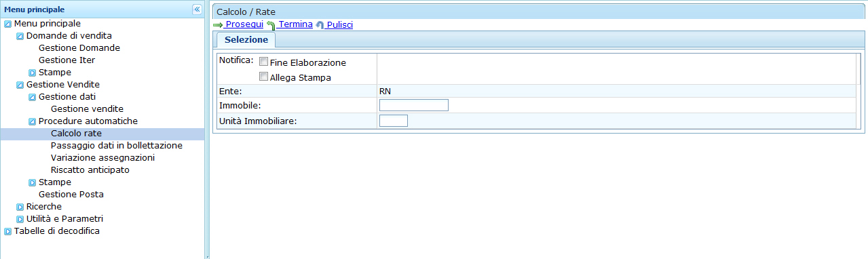Click the Pulisci undo icon

coord(320,25)
